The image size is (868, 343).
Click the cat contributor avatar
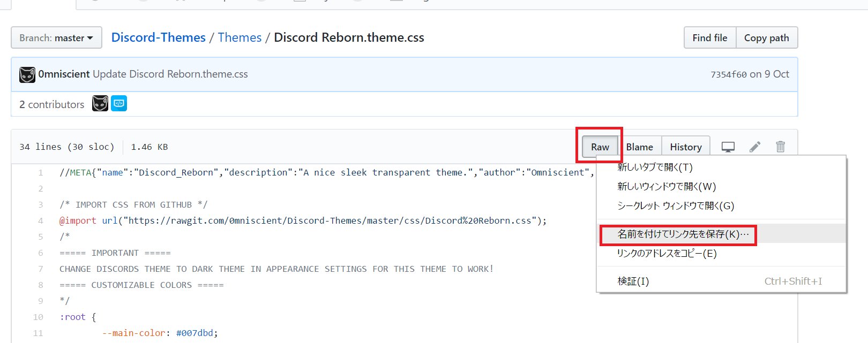(100, 104)
